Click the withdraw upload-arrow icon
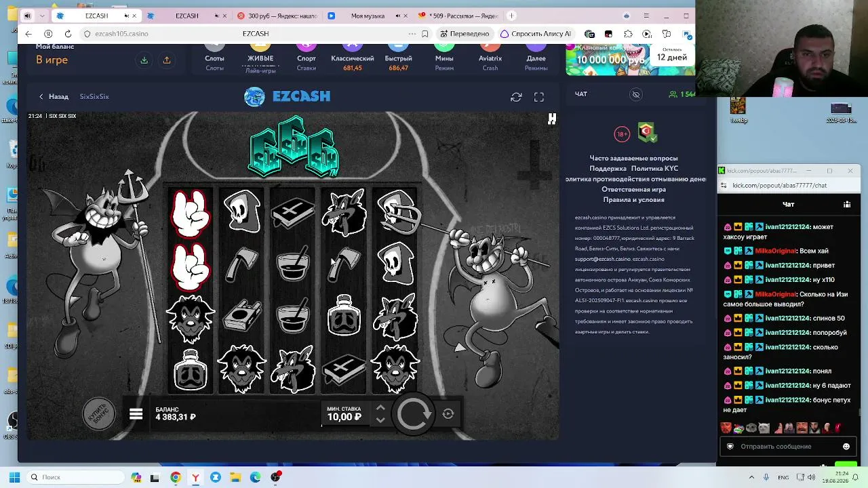The width and height of the screenshot is (868, 488). tap(167, 60)
